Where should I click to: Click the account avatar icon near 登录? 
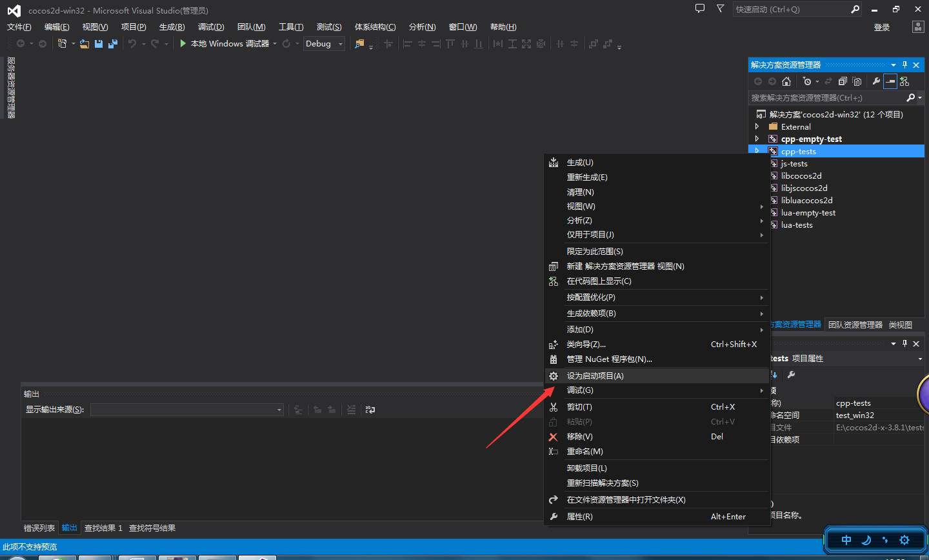point(918,26)
